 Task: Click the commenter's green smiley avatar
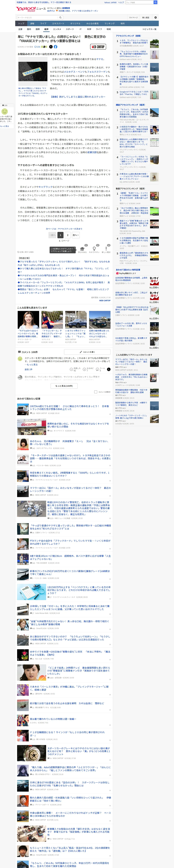pos(20,359)
